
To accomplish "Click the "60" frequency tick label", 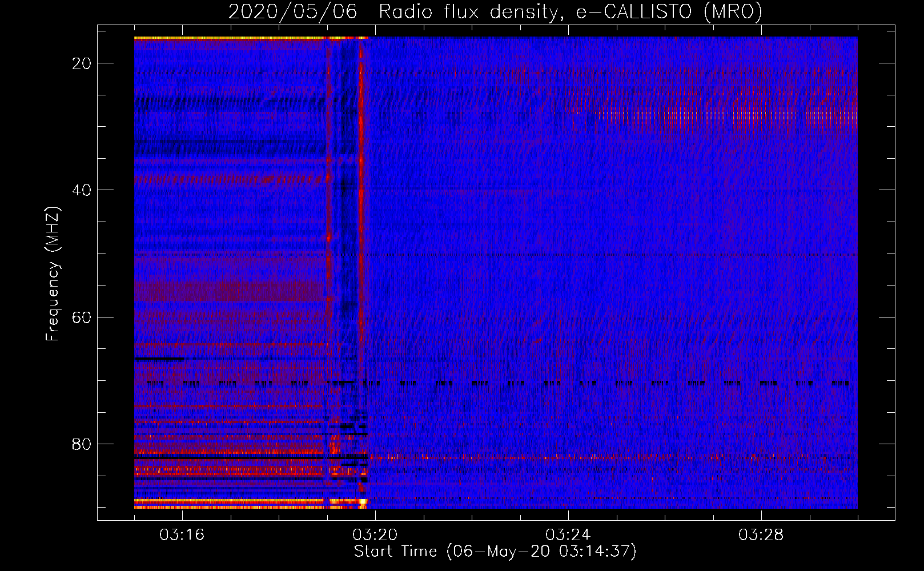I will coord(82,317).
